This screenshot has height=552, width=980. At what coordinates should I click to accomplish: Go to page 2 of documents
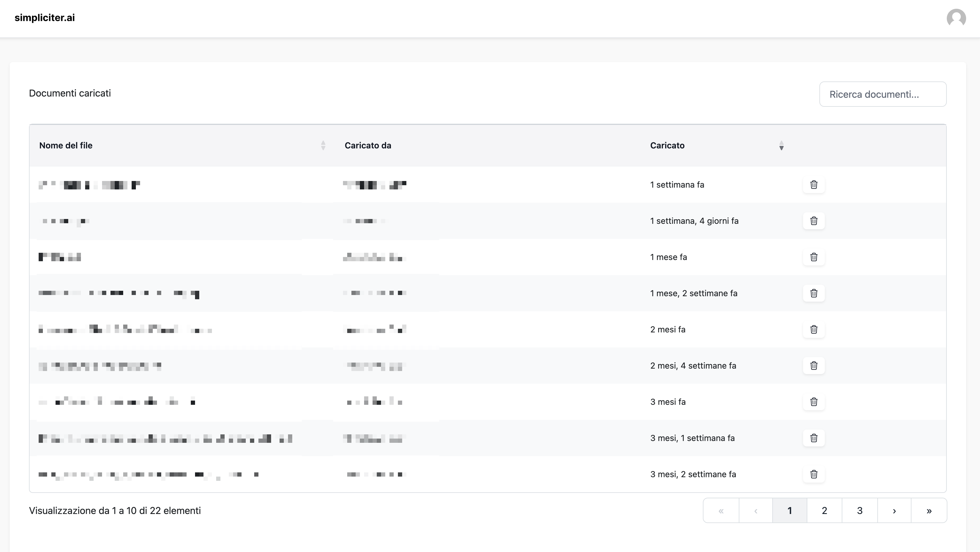(824, 511)
